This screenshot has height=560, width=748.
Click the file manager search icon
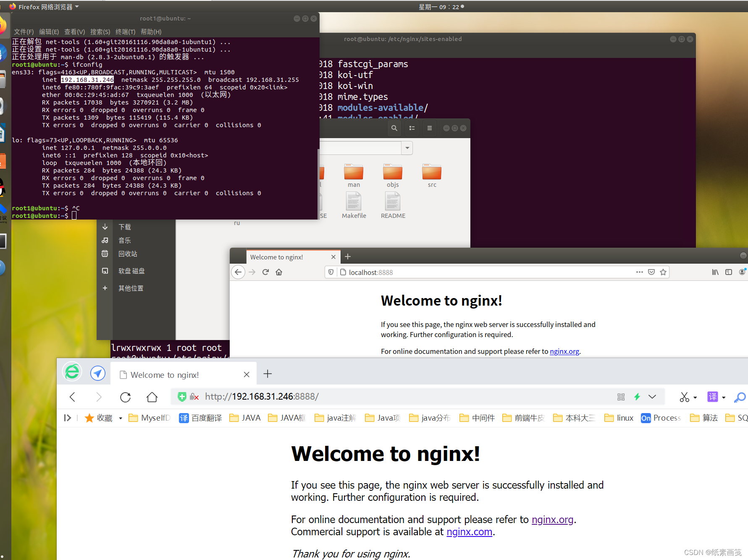click(x=394, y=128)
